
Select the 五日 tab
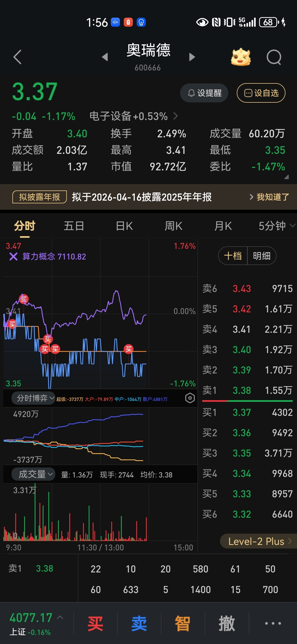pyautogui.click(x=74, y=226)
